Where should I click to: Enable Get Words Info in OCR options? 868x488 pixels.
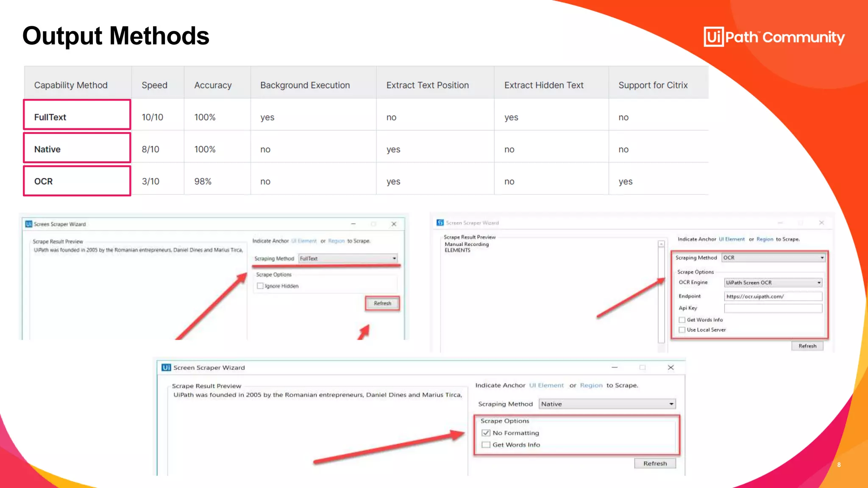click(682, 320)
